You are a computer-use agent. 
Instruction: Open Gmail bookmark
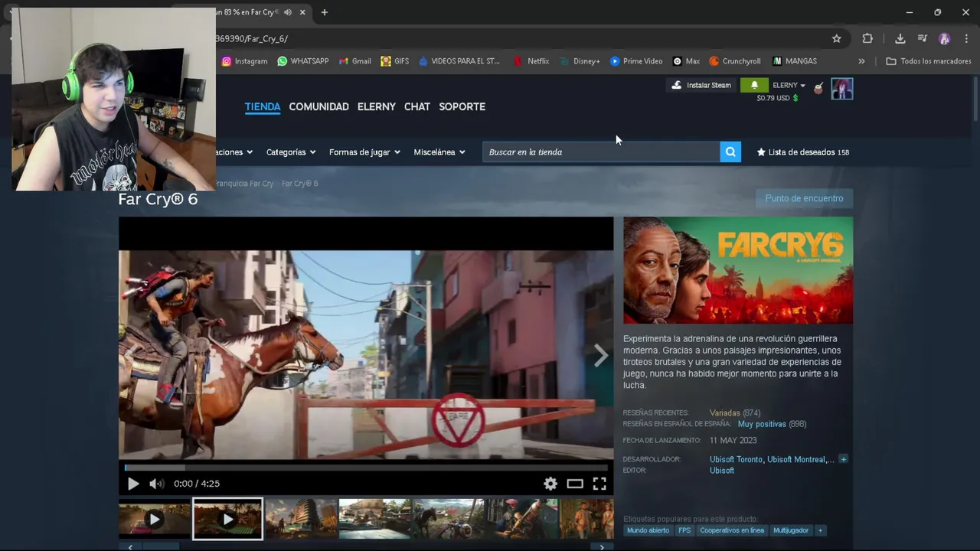coord(354,61)
